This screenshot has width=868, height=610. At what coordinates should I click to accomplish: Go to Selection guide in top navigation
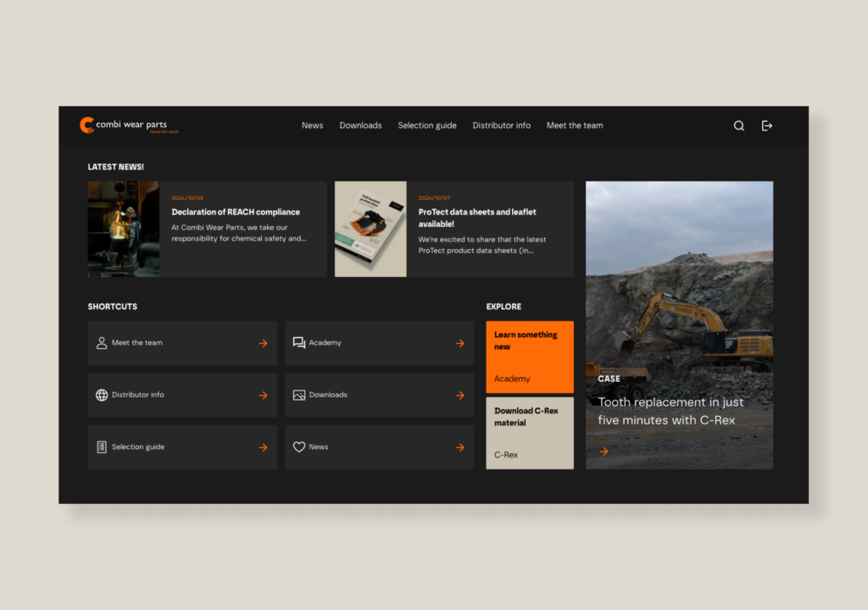point(427,125)
